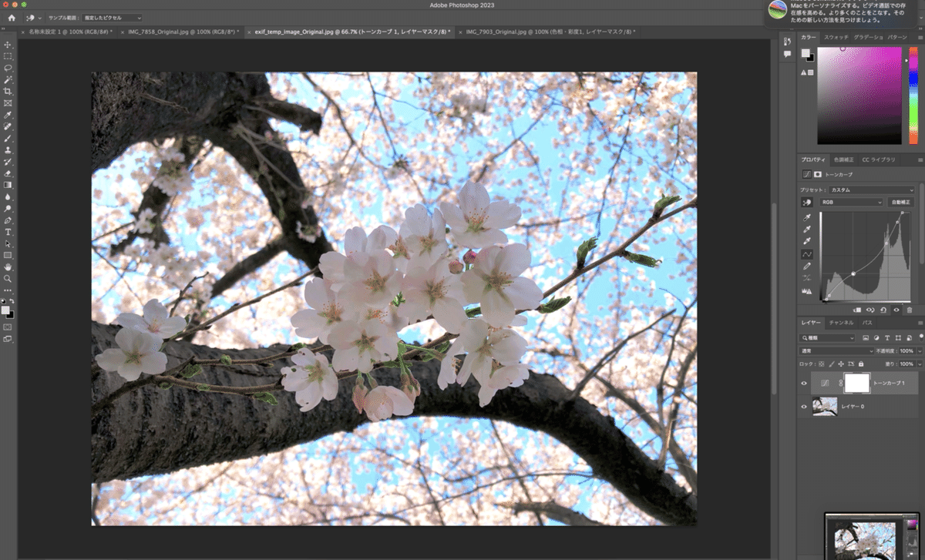This screenshot has width=925, height=560.
Task: Select the Pen tool
Action: click(x=8, y=220)
